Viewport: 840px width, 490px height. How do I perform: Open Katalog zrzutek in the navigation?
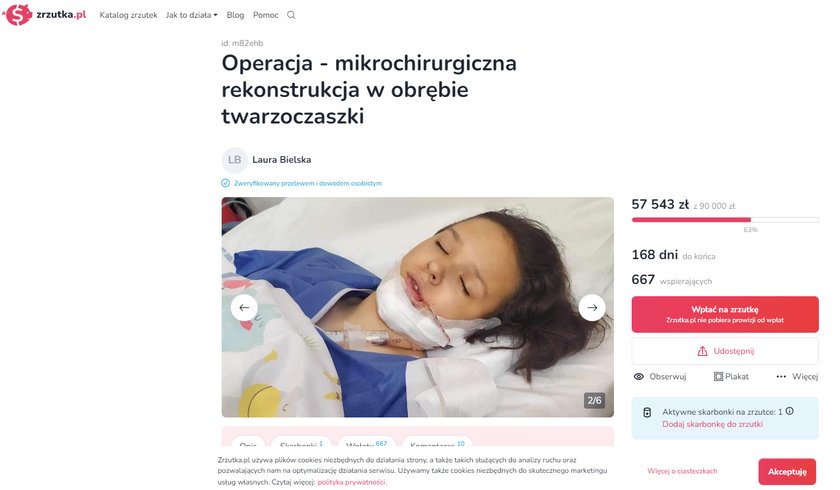point(129,15)
